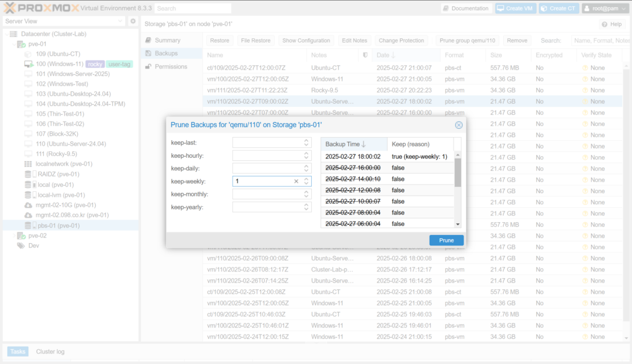Open the Permissions tab
The height and width of the screenshot is (364, 632).
pos(170,67)
